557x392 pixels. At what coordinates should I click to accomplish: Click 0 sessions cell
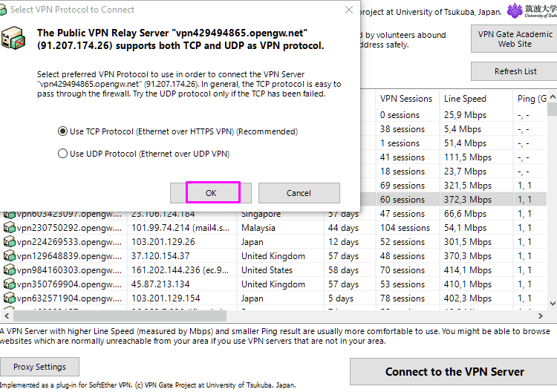(400, 115)
